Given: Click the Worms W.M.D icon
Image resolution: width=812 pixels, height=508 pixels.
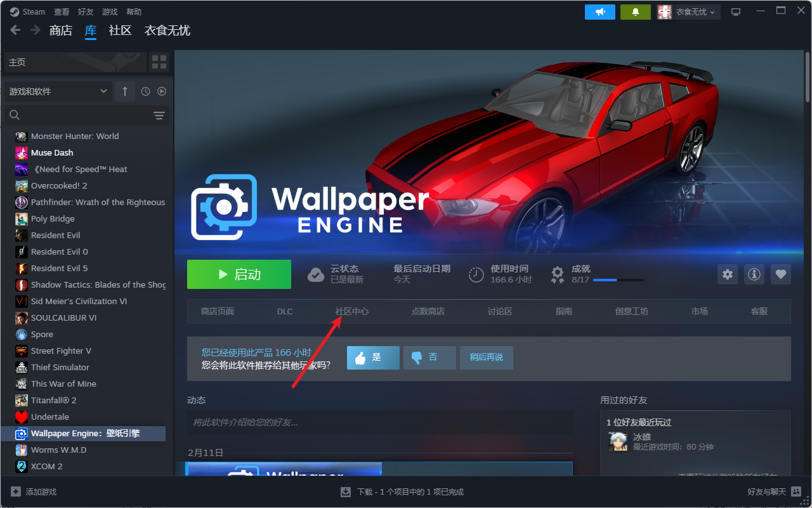Looking at the screenshot, I should 22,450.
